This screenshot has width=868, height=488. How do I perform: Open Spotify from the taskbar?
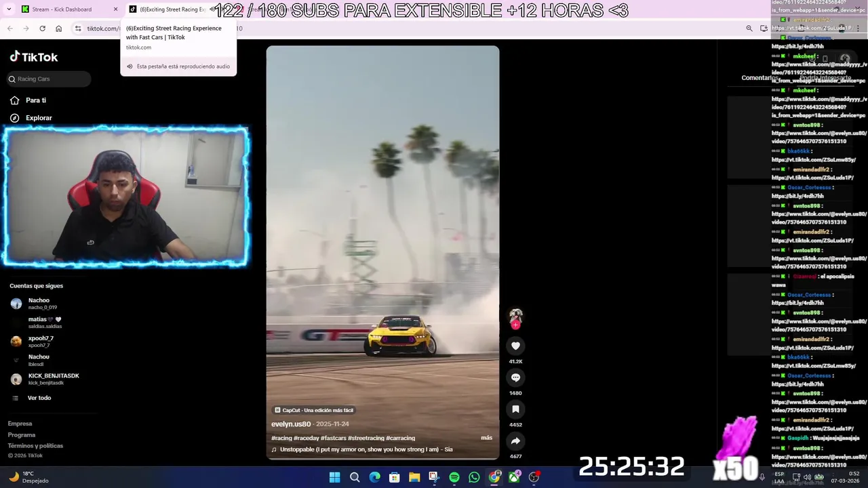click(454, 477)
